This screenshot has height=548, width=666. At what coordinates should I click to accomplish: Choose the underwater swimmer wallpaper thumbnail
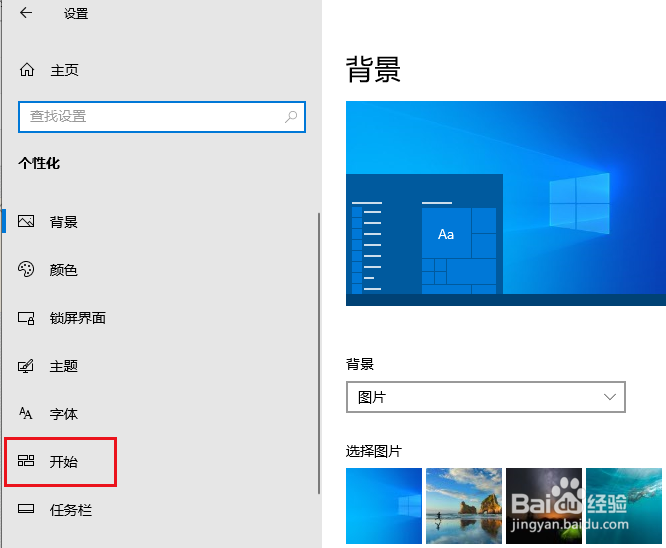pos(624,506)
